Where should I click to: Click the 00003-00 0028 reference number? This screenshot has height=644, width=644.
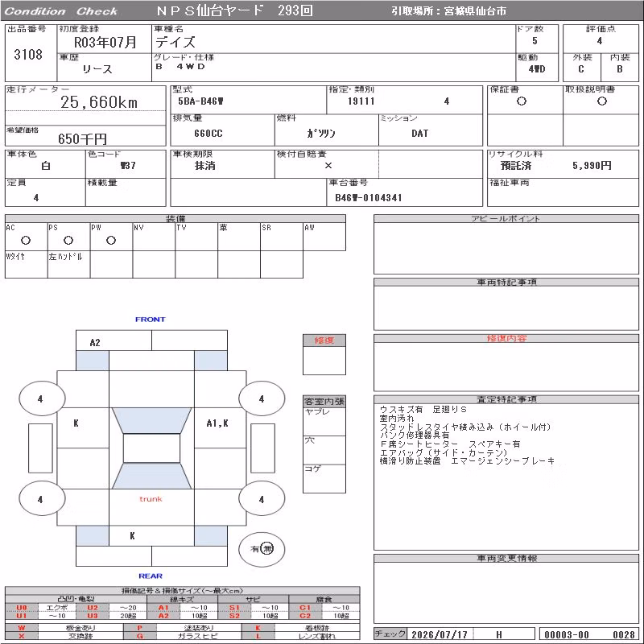(589, 634)
